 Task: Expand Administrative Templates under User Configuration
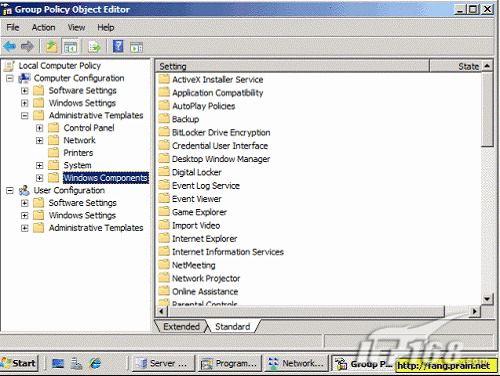pyautogui.click(x=25, y=228)
